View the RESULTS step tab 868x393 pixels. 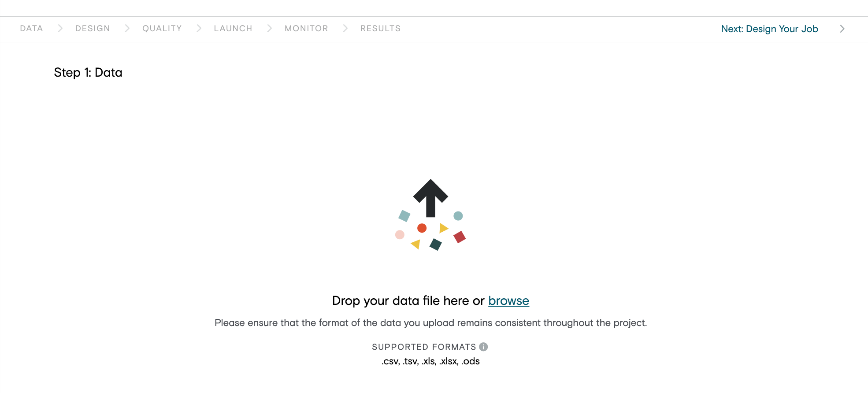(x=380, y=28)
